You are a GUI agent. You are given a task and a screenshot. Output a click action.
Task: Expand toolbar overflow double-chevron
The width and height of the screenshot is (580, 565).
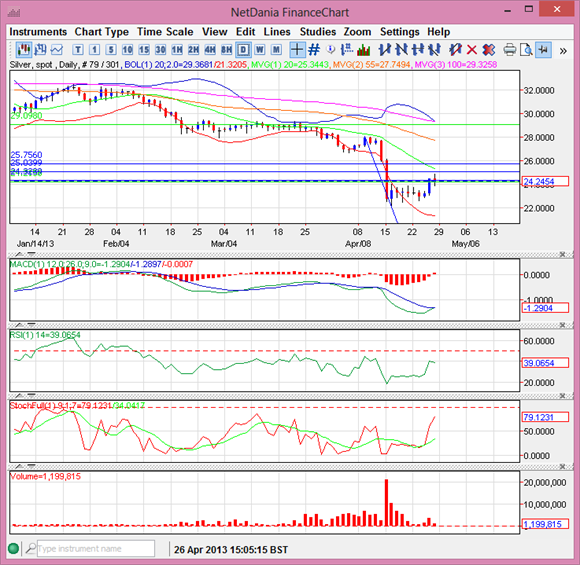tap(563, 51)
